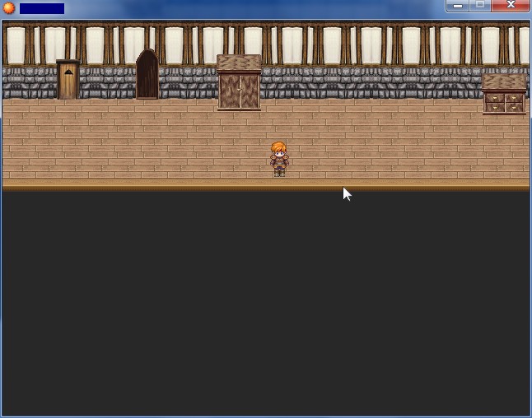Image resolution: width=532 pixels, height=418 pixels.
Task: Minimize the game window
Action: coord(457,6)
